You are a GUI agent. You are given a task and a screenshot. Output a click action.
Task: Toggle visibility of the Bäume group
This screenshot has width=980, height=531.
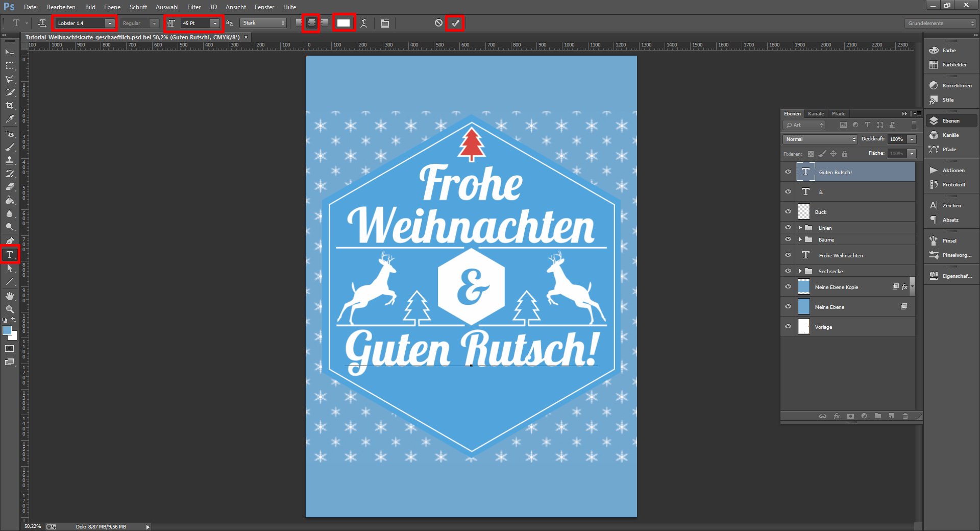click(788, 239)
